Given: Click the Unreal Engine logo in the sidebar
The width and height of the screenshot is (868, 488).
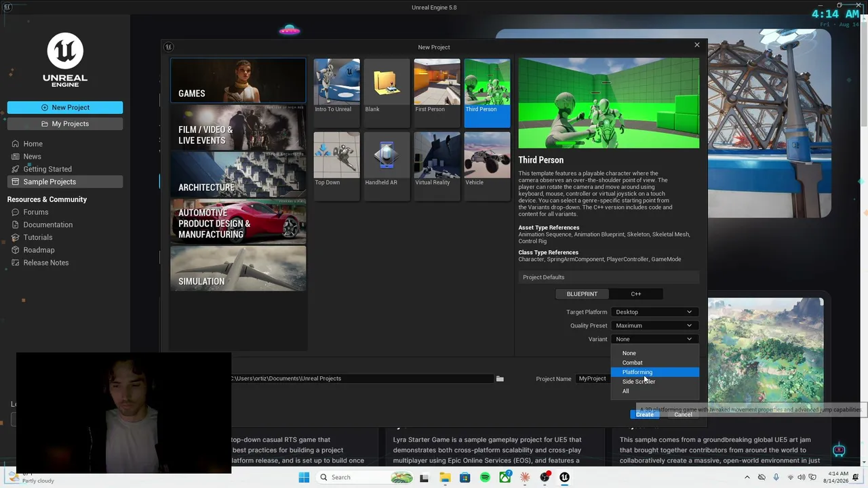Looking at the screenshot, I should tap(65, 60).
